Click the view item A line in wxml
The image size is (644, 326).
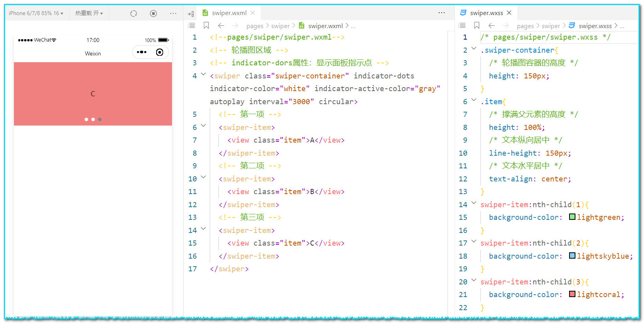(286, 140)
